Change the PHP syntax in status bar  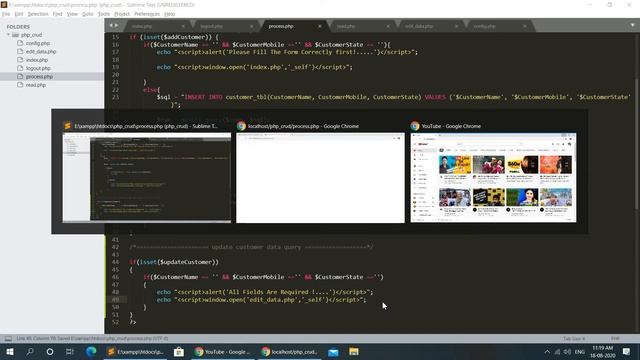pyautogui.click(x=616, y=338)
